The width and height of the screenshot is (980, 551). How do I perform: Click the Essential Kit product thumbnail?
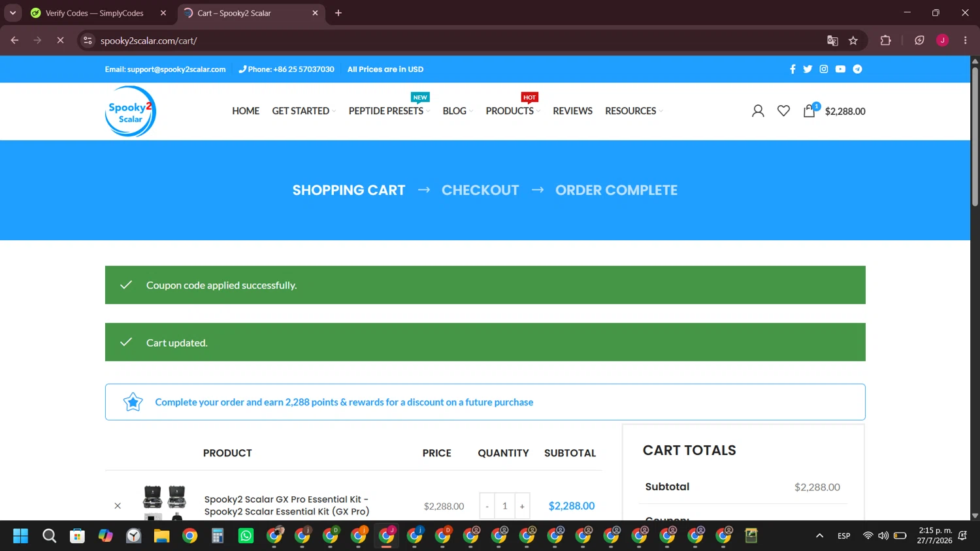point(165,503)
